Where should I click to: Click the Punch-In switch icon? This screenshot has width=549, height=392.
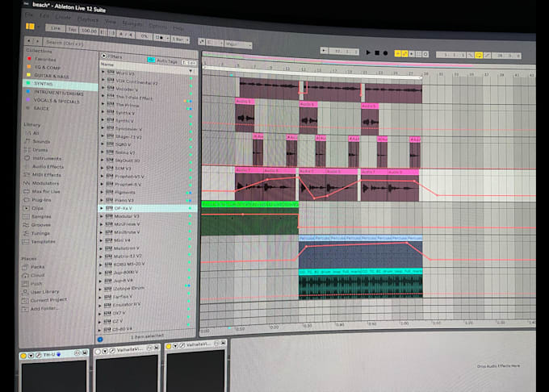point(471,55)
